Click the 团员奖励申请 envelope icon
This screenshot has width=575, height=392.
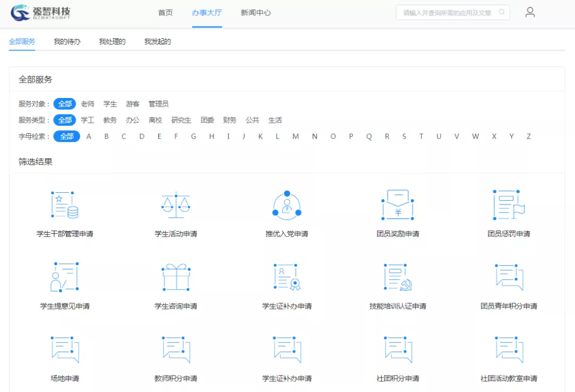pos(398,205)
